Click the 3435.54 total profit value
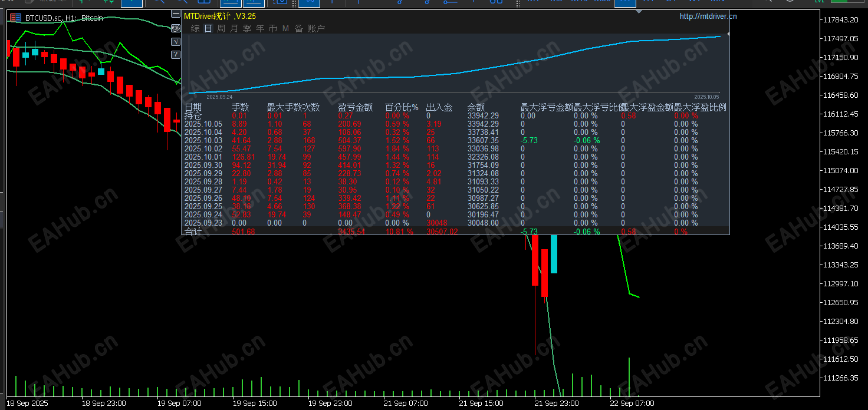Image resolution: width=868 pixels, height=410 pixels. 351,232
